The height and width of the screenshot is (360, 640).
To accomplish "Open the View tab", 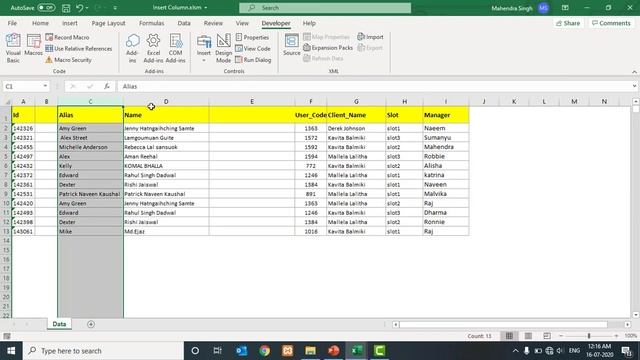I will tap(242, 23).
